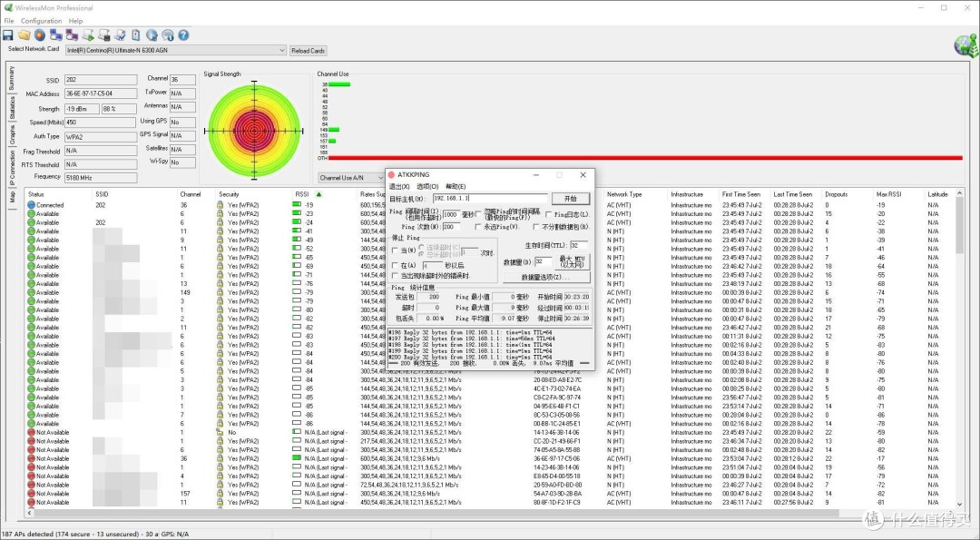Screen dimensions: 980x540
Task: Select the 总计超时(G) radio button
Action: click(x=422, y=255)
